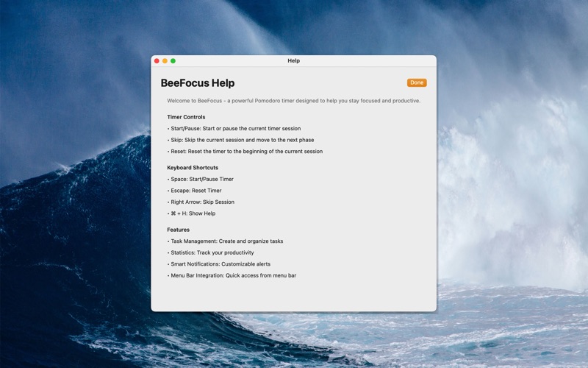Image resolution: width=588 pixels, height=368 pixels.
Task: Click the 'Statistics: Track your productivity' line
Action: click(x=210, y=252)
